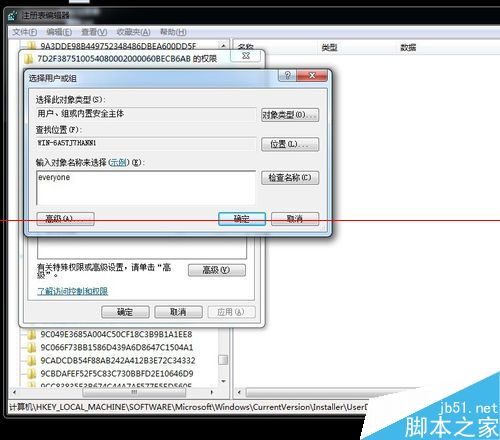Click the help question mark button in dialog
This screenshot has height=440, width=500.
[x=287, y=75]
